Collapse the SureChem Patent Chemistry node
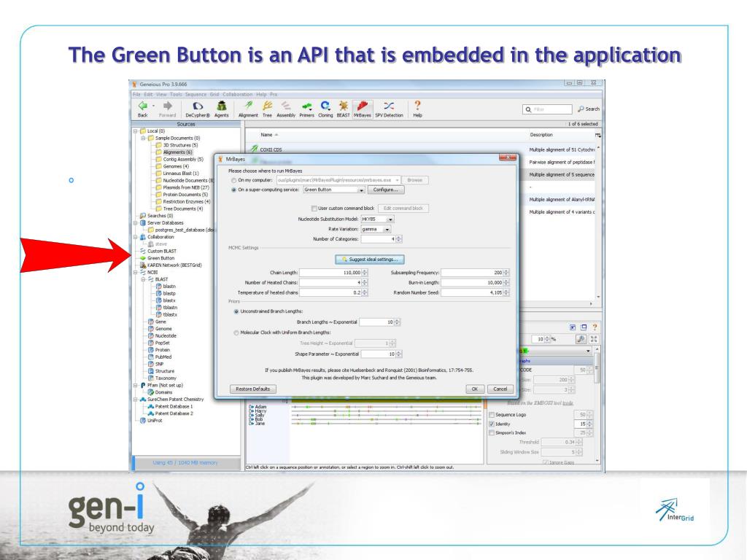This screenshot has height=560, width=747. [136, 400]
